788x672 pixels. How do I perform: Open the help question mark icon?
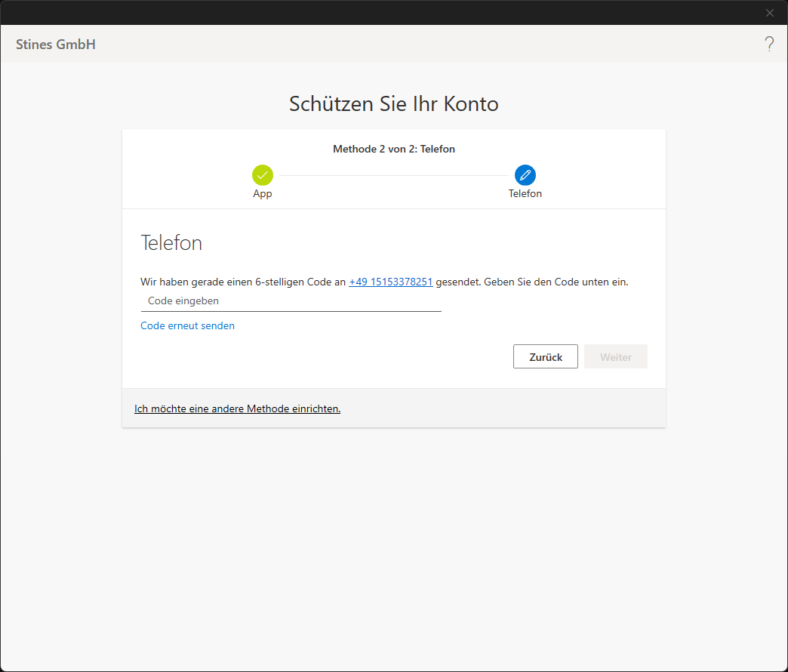click(769, 44)
